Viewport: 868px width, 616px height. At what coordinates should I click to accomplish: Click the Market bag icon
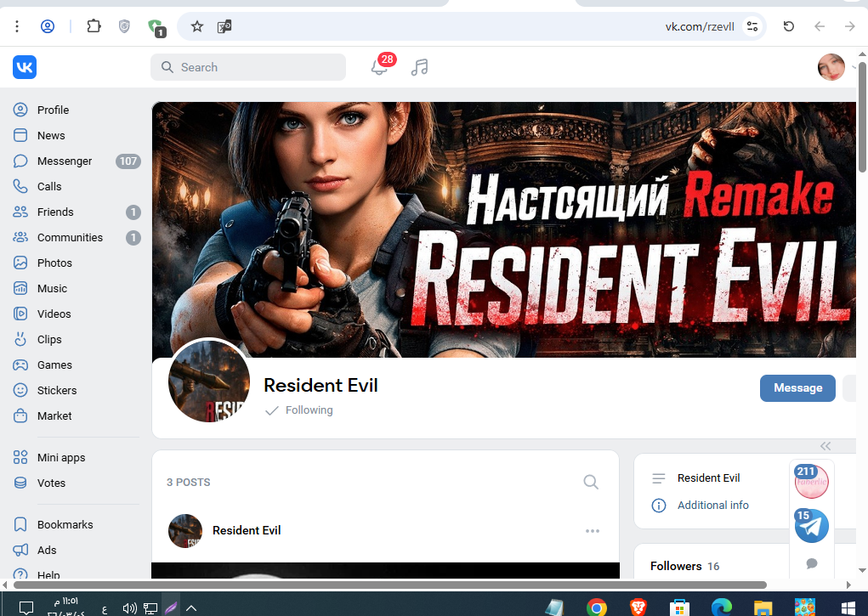[20, 415]
